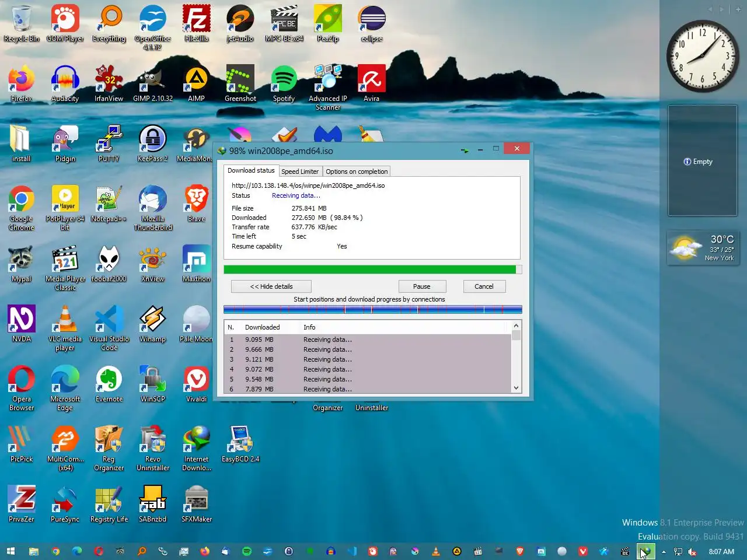Open the weather gadget showing 30°C New York
The width and height of the screenshot is (747, 560).
click(702, 248)
